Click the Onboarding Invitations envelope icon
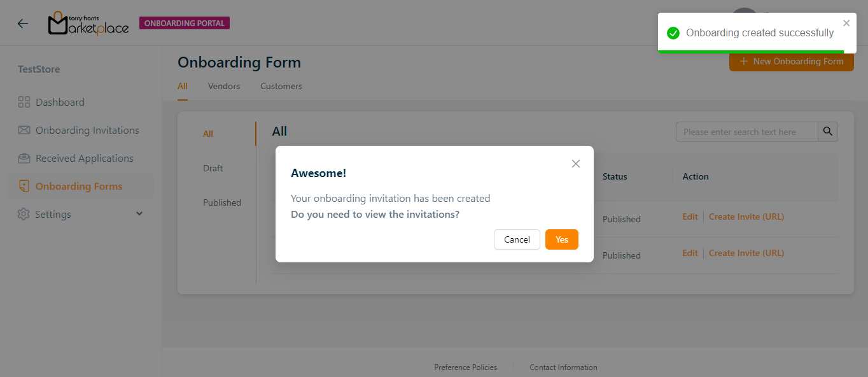Screen dimensions: 868x377 tap(24, 130)
